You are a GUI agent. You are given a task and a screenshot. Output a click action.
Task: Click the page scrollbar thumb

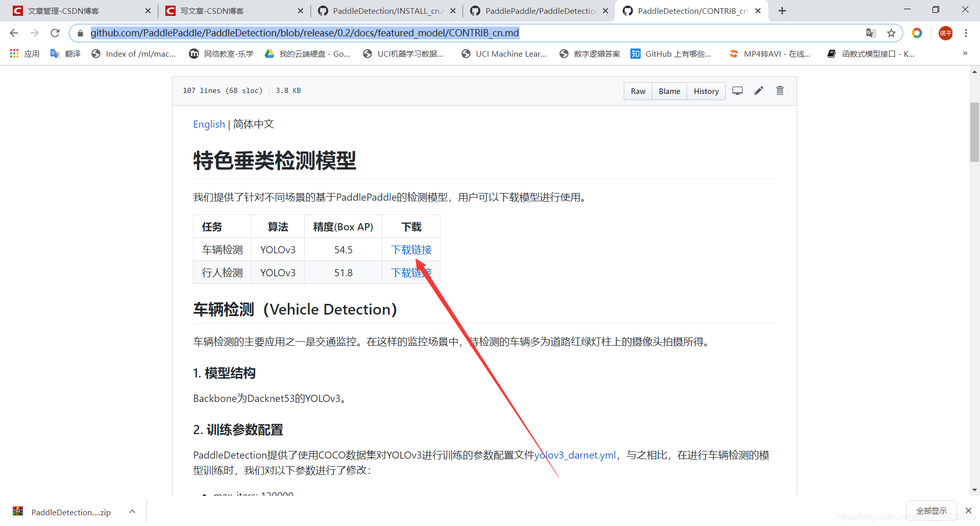[974, 132]
